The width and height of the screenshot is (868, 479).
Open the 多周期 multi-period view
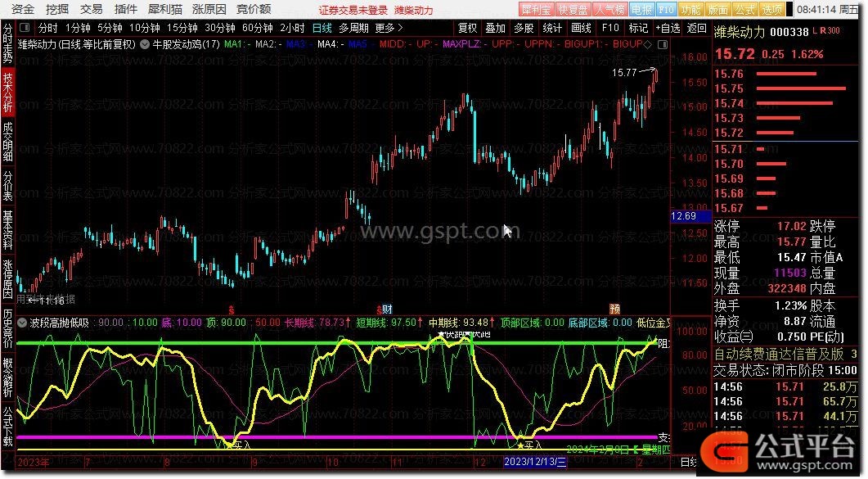click(x=353, y=28)
